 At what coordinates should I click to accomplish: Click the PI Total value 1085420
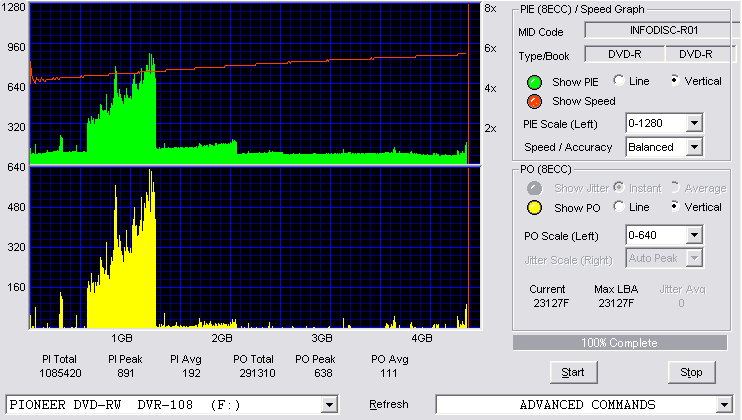60,373
